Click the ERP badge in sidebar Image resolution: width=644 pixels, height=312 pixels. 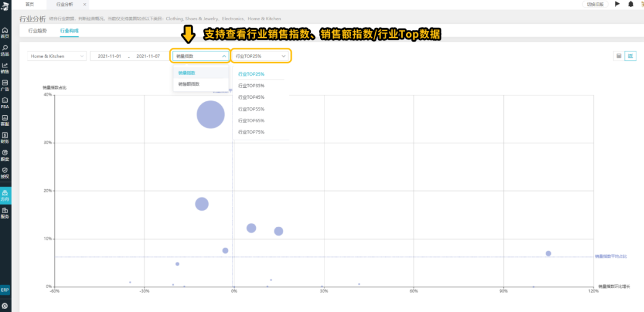click(5, 289)
